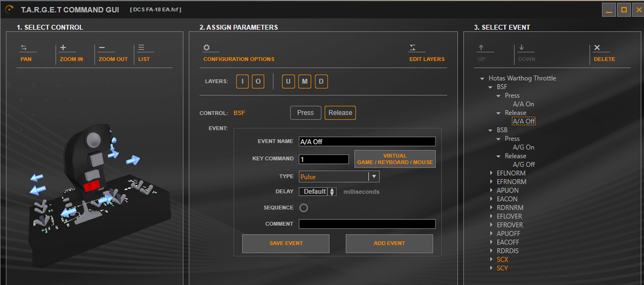Expand the EFRNORM tree node
Viewport: 644px width, 285px height.
click(491, 182)
